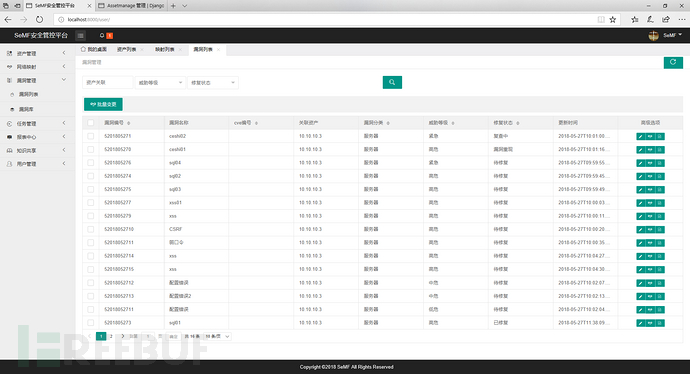
Task: Open the document icon for sql02 row
Action: pyautogui.click(x=660, y=176)
